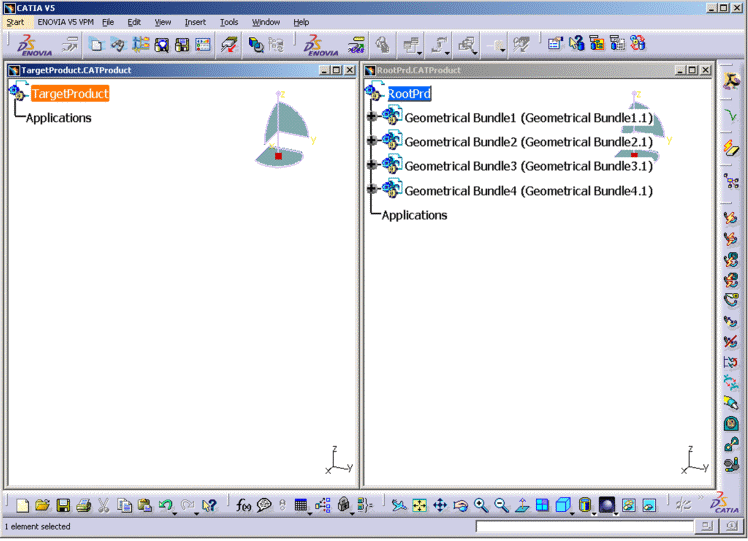Click the Cut scissors icon

pos(104,506)
